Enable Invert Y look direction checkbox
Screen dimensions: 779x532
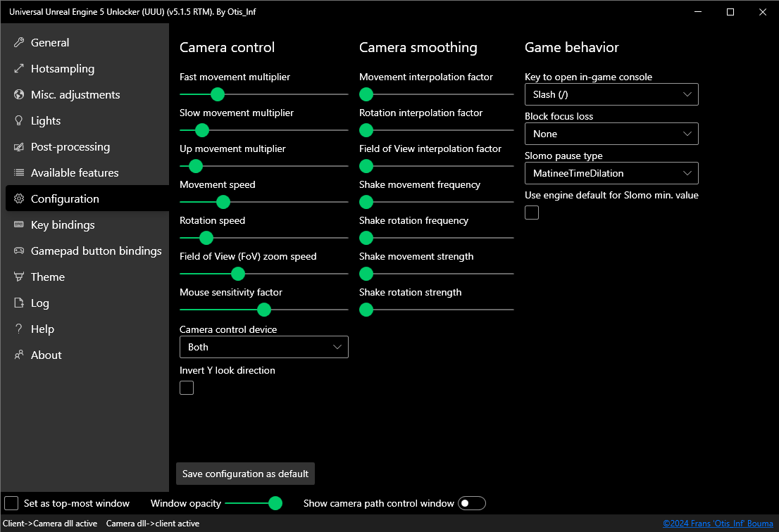click(x=187, y=388)
